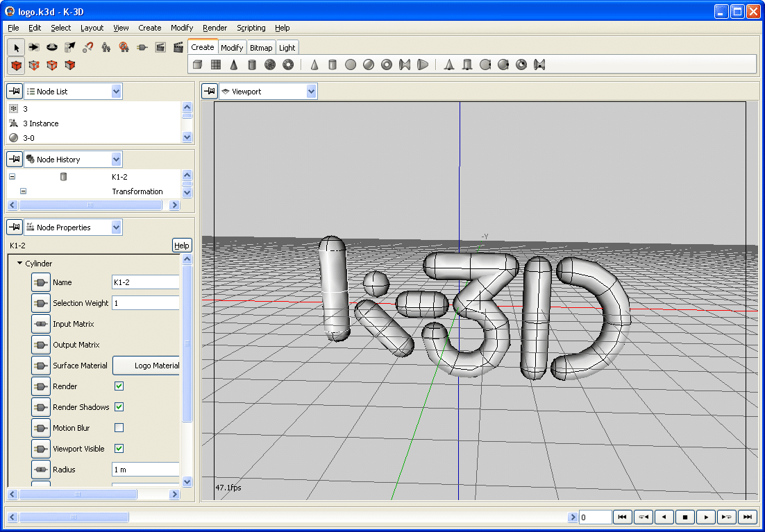Enable the Motion Blur checkbox
Image resolution: width=765 pixels, height=532 pixels.
pos(119,428)
